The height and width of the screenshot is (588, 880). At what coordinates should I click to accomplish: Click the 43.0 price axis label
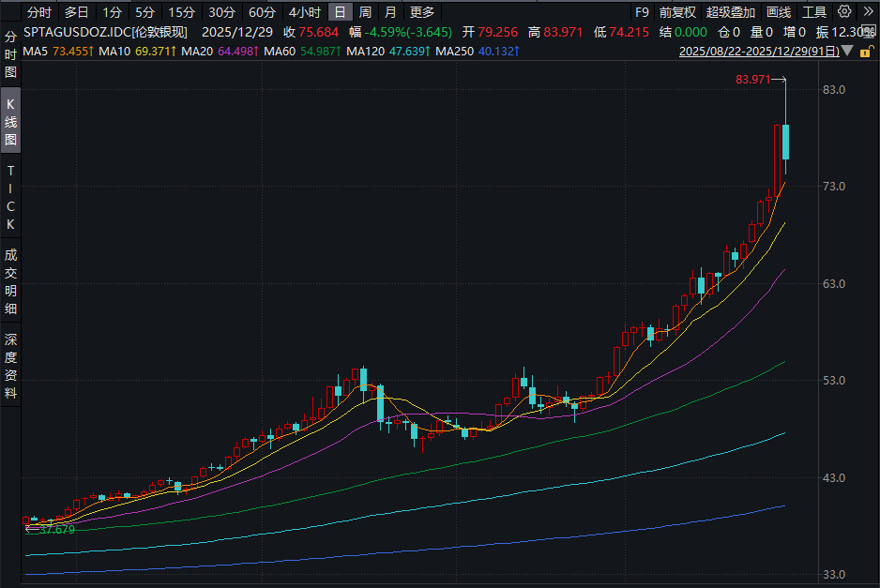(x=834, y=478)
